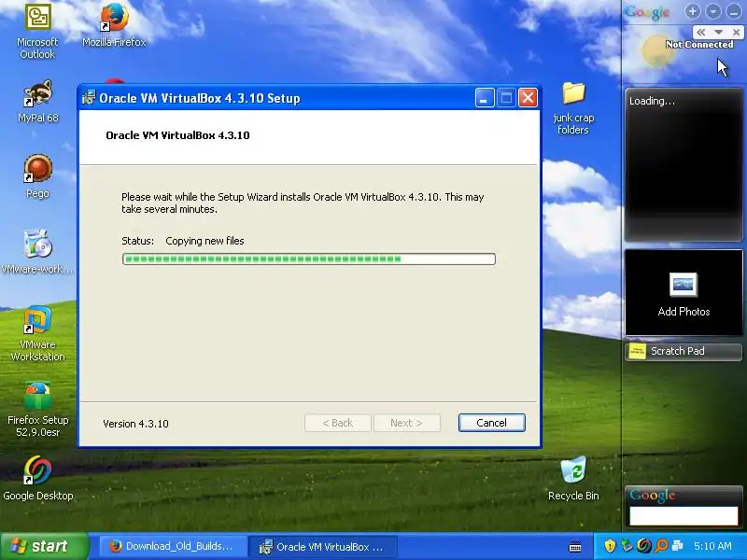Open the weather gadget dropdown menu
Viewport: 747px width, 560px height.
[718, 33]
